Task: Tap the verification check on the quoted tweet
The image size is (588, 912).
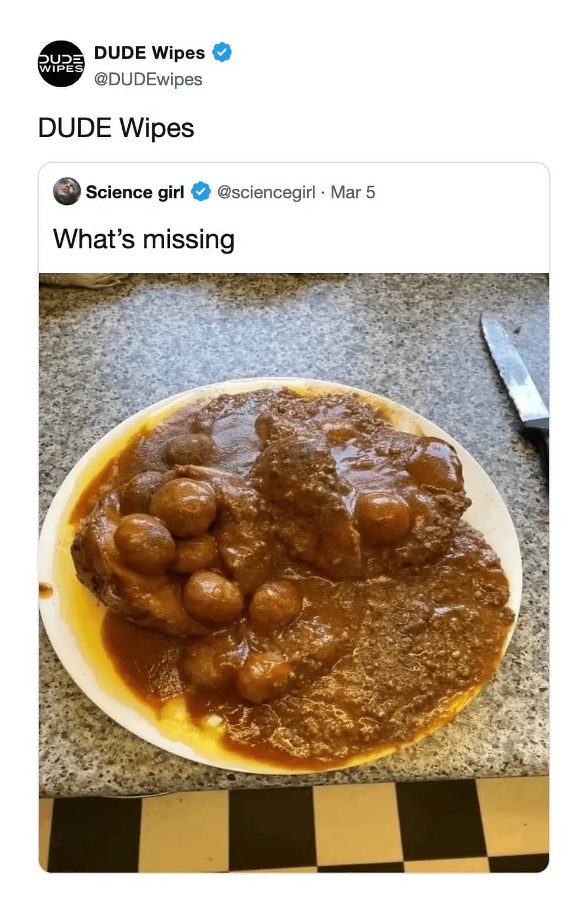Action: 199,192
